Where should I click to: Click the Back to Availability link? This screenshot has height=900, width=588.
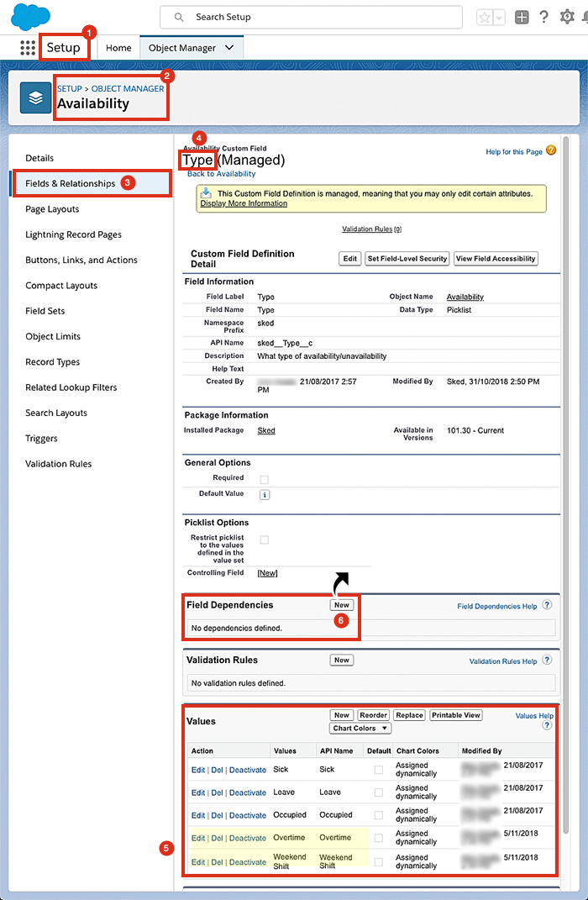click(222, 174)
